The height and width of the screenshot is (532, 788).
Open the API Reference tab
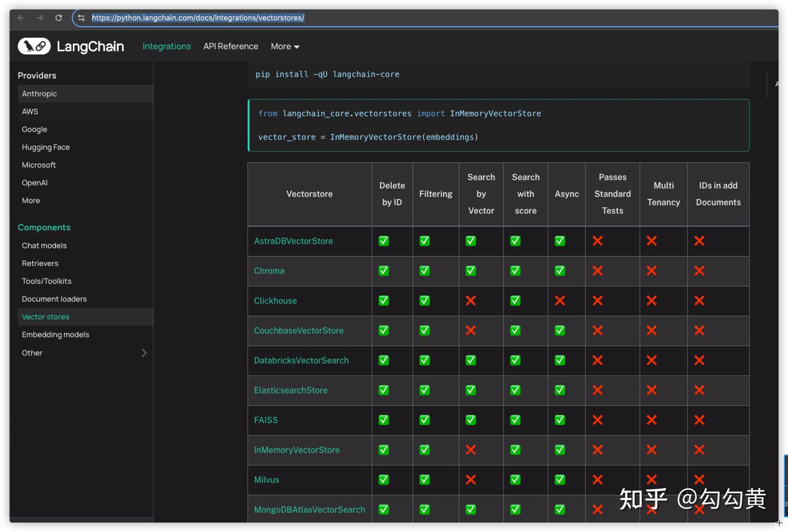point(230,46)
